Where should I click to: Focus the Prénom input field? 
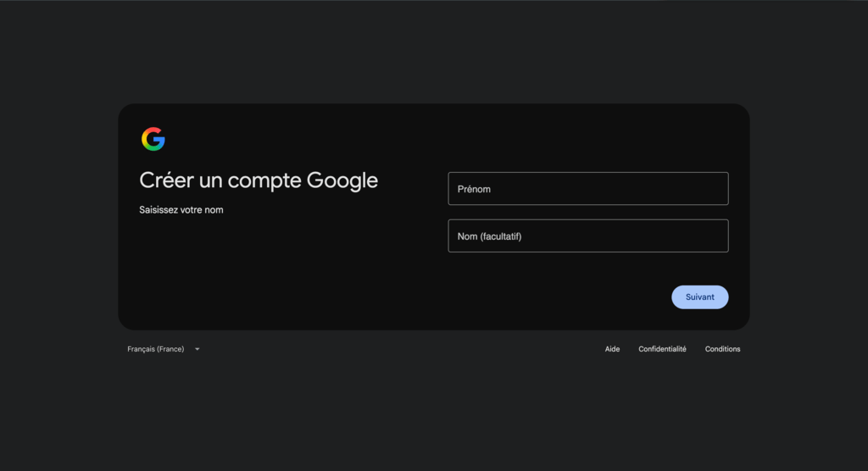pyautogui.click(x=588, y=189)
